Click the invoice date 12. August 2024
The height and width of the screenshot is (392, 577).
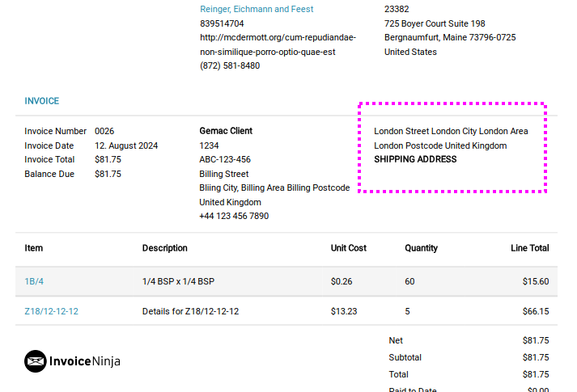(x=126, y=145)
